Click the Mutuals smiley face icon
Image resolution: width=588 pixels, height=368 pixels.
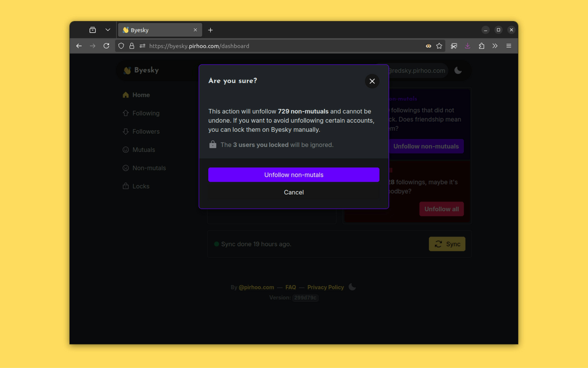(126, 150)
